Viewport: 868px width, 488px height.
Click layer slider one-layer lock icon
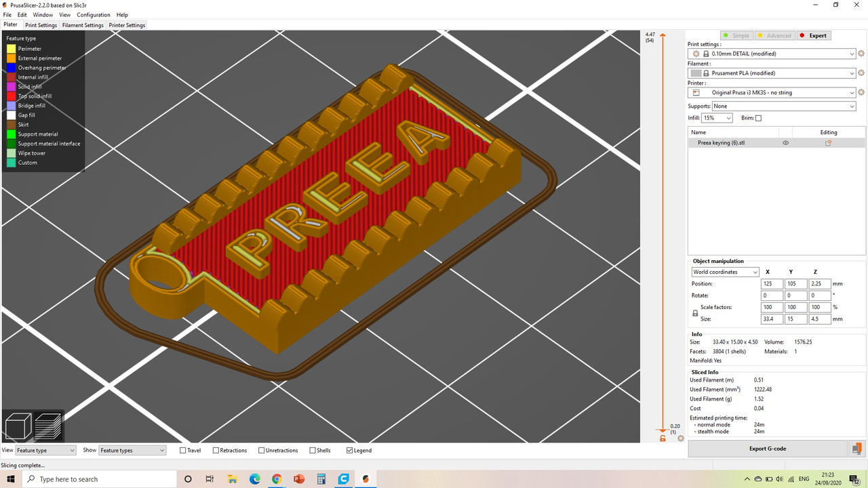(x=663, y=439)
